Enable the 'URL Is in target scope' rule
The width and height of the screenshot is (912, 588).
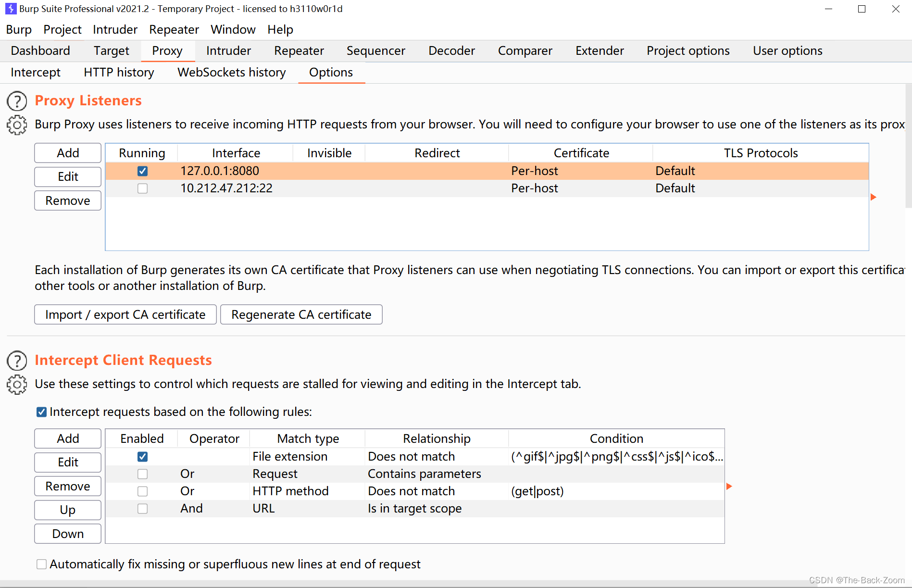click(142, 509)
